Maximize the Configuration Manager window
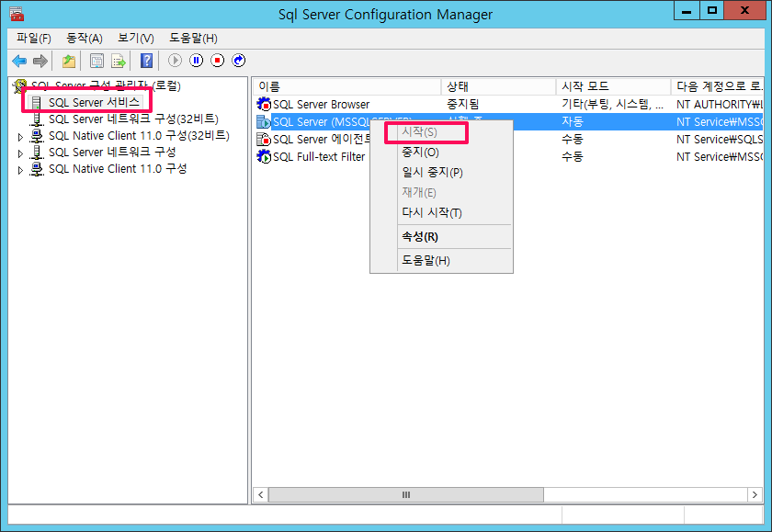 712,11
